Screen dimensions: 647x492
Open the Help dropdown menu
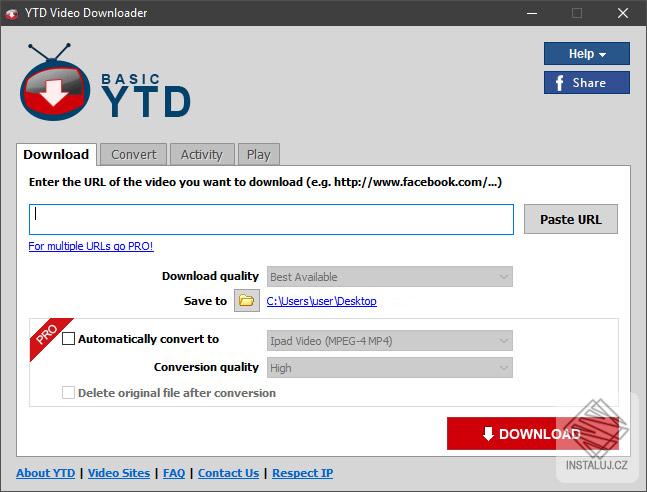[x=586, y=54]
